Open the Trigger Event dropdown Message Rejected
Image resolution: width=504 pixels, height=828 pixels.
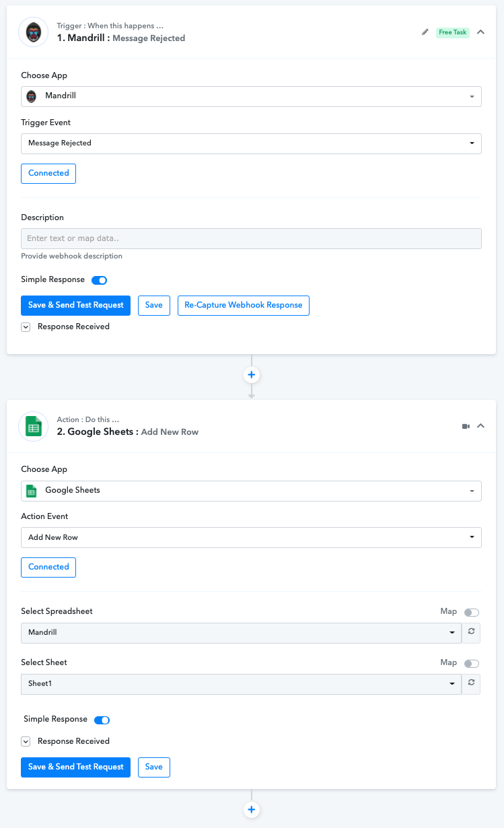pyautogui.click(x=251, y=143)
